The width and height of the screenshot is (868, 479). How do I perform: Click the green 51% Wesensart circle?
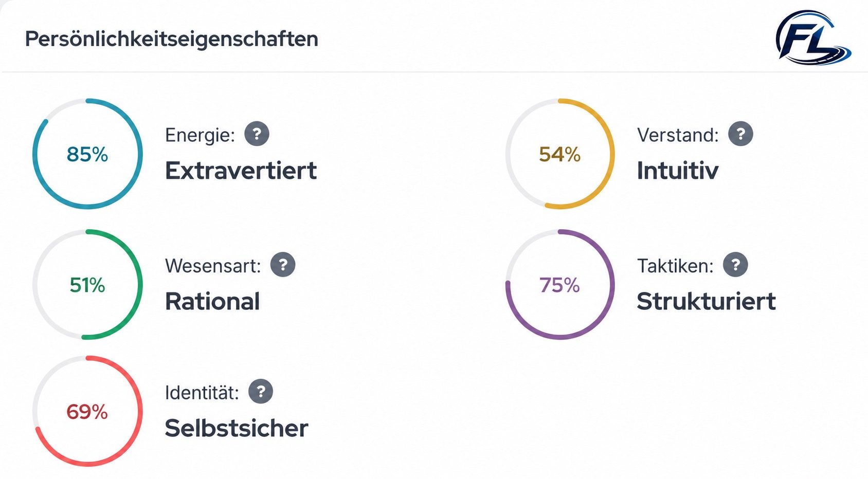click(x=87, y=284)
